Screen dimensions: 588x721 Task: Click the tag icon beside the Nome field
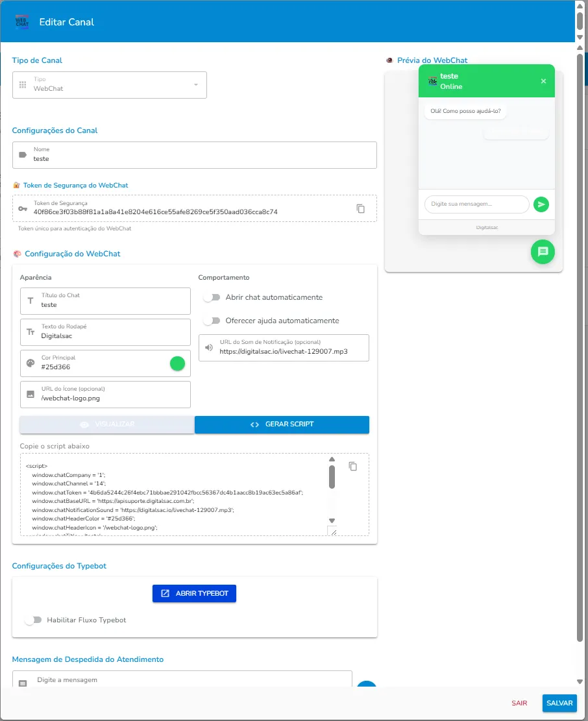coord(23,155)
